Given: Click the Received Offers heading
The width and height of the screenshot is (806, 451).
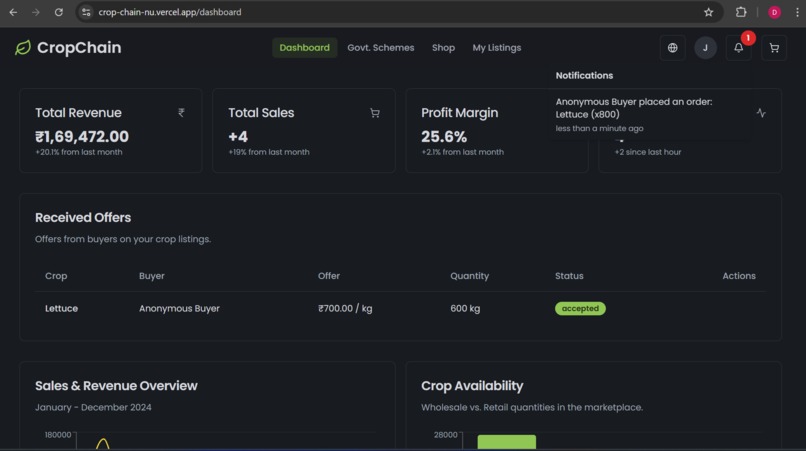Looking at the screenshot, I should [83, 218].
